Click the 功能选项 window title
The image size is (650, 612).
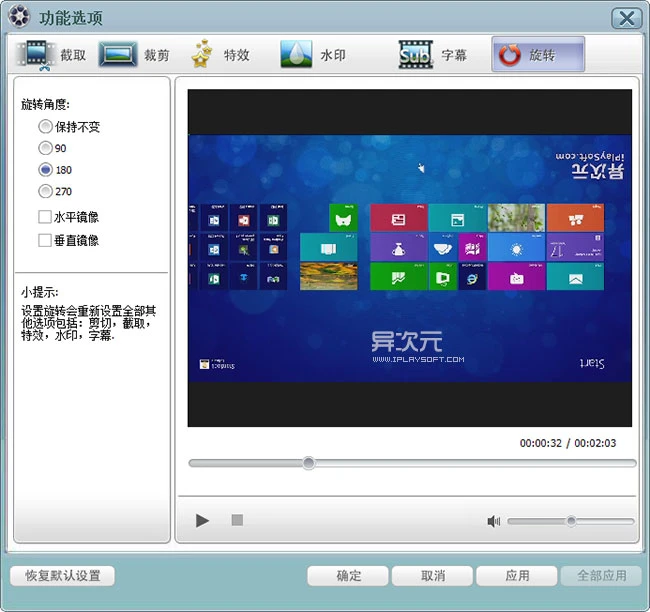point(71,18)
